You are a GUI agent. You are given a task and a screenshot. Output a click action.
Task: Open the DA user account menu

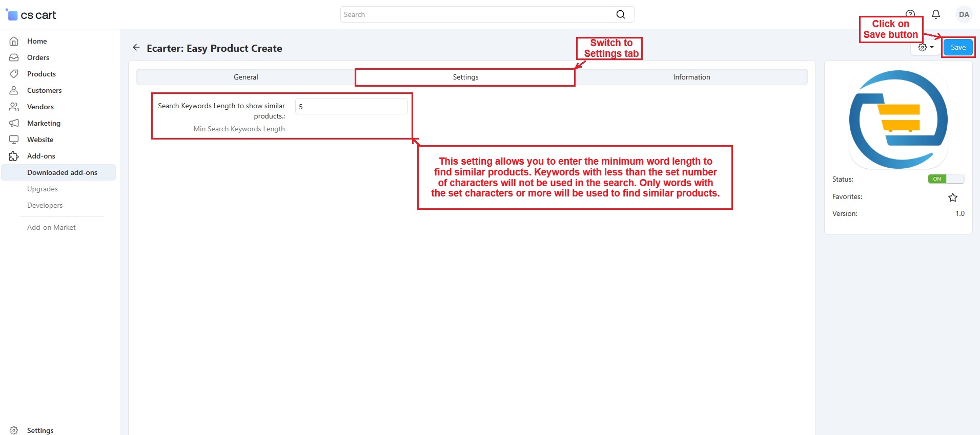[x=964, y=14]
